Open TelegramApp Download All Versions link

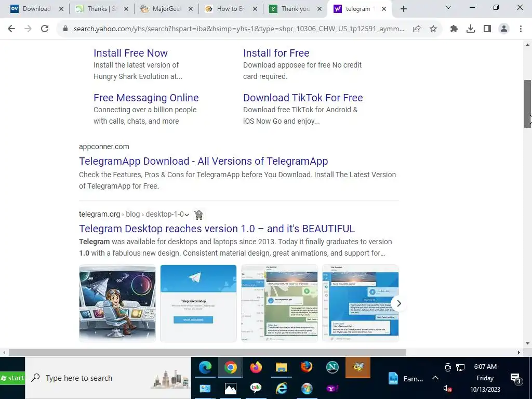(204, 161)
